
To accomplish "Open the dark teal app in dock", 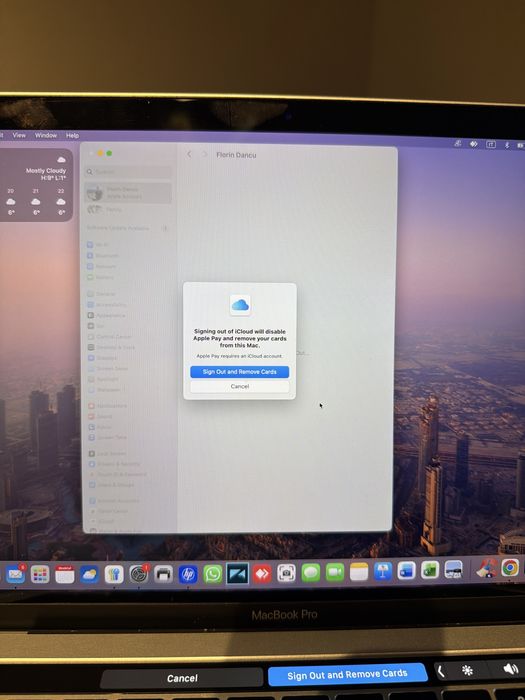I will pyautogui.click(x=238, y=574).
